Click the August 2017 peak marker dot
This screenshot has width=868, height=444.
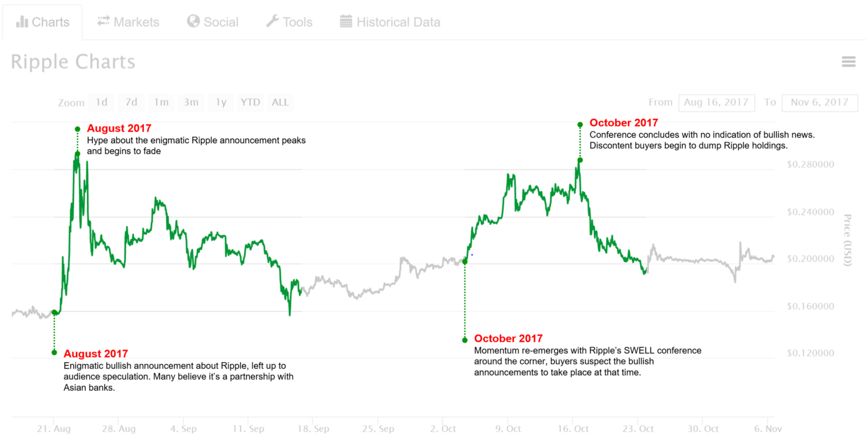pos(78,129)
